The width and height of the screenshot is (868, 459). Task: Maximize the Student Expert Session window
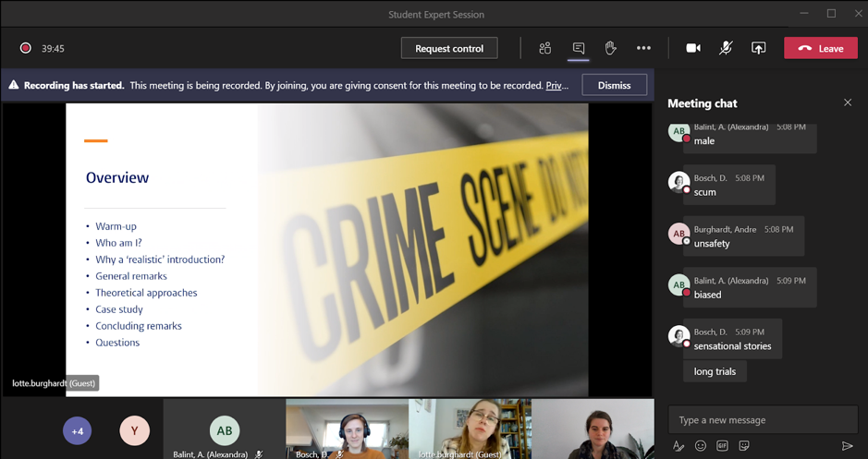click(831, 14)
